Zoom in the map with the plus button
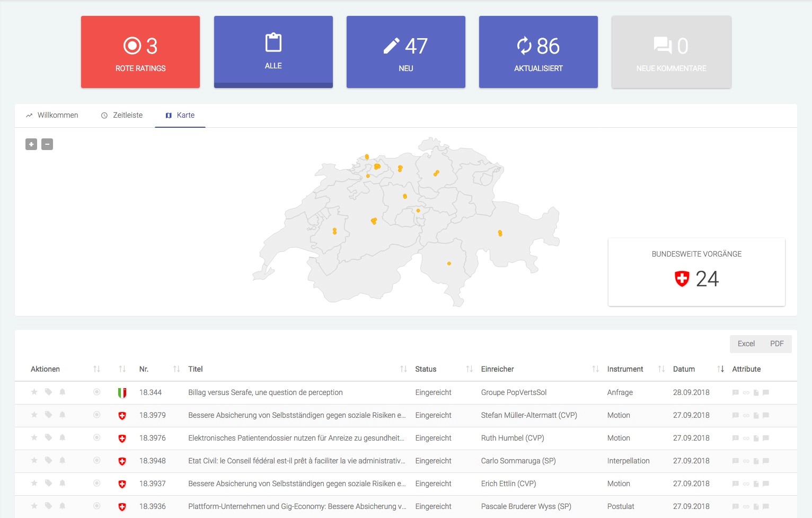The image size is (812, 518). (31, 144)
